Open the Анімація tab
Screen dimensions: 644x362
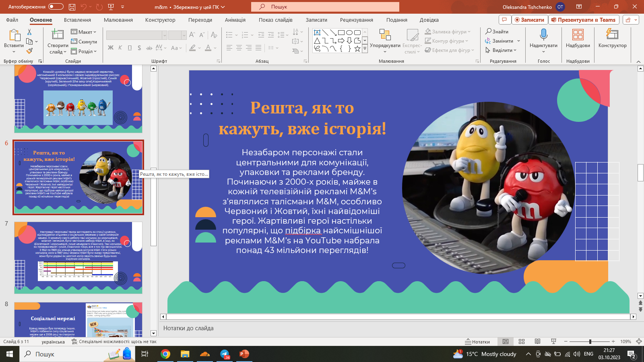(x=235, y=20)
